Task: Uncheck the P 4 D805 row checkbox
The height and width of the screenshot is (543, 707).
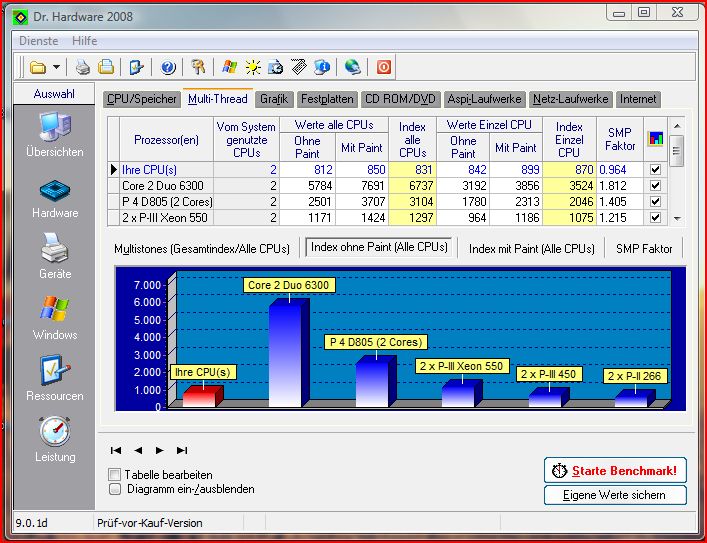Action: [x=656, y=202]
